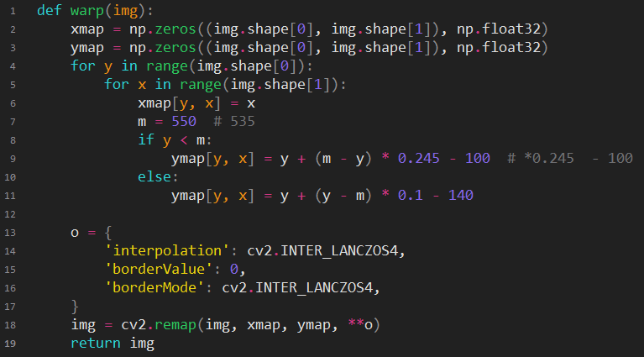Click 'range' on line 4
Viewport: 644px width, 357px height.
coord(167,66)
